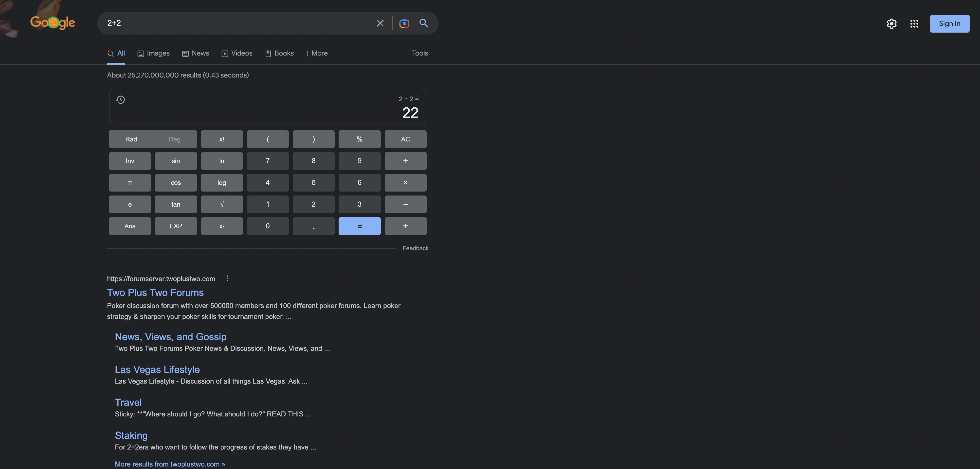Open the Google apps grid icon
Viewport: 980px width, 469px height.
[x=914, y=24]
